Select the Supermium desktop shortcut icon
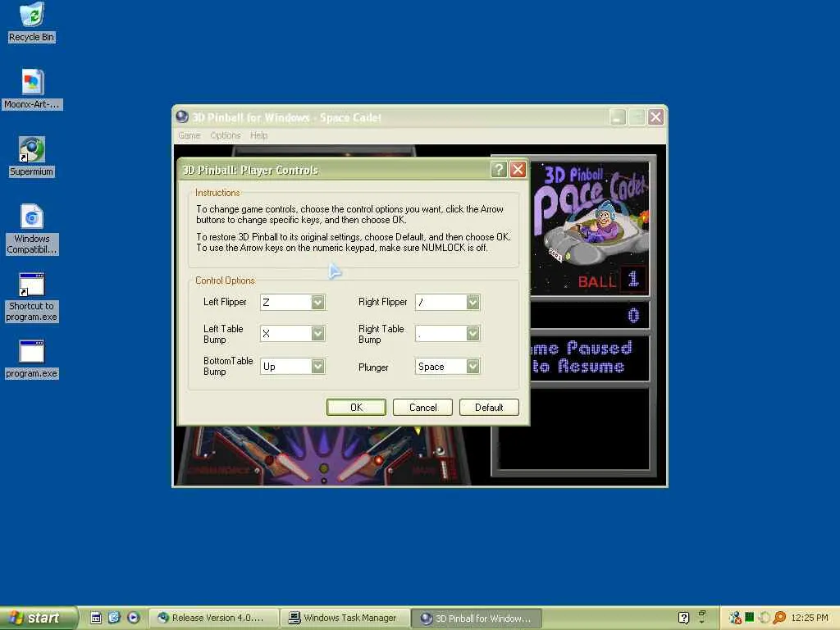840x630 pixels. [x=32, y=157]
